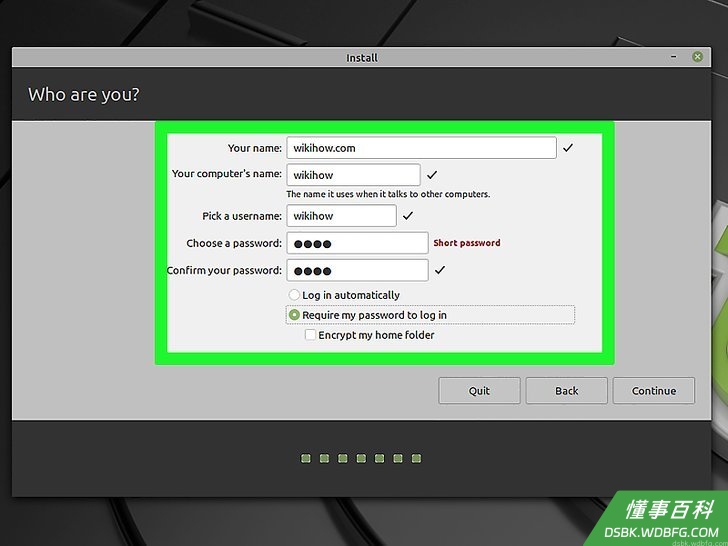Click the Install window title text

click(362, 58)
